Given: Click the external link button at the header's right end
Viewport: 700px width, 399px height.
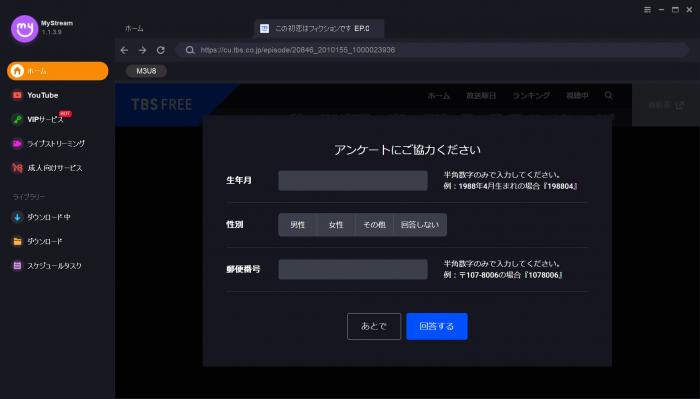Looking at the screenshot, I should pos(666,105).
